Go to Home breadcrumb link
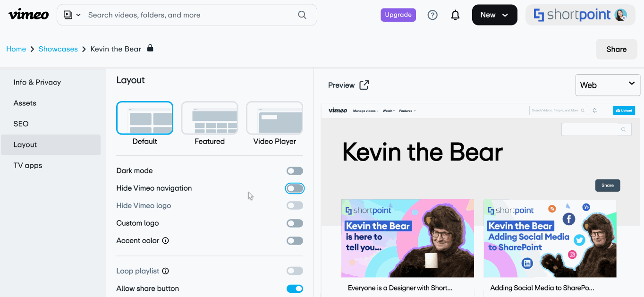 (x=16, y=49)
